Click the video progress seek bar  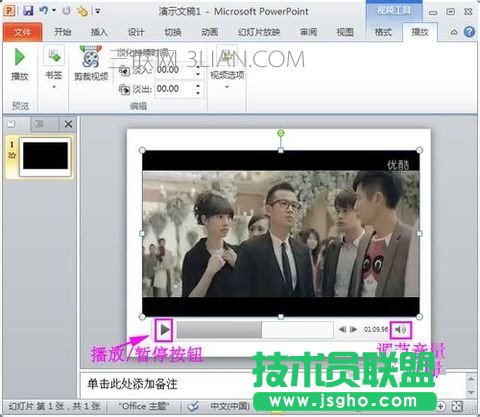click(x=255, y=330)
